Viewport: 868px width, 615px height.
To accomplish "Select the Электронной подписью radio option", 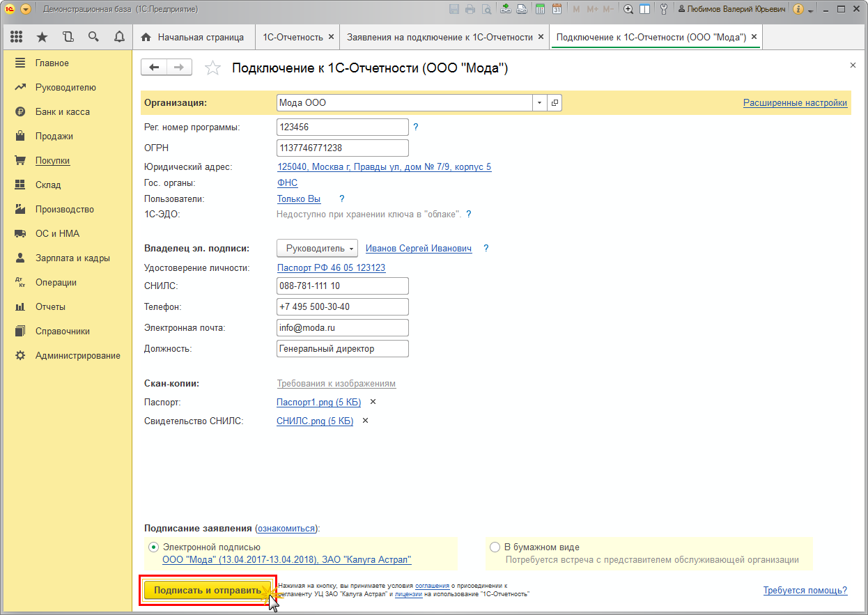I will pos(153,547).
